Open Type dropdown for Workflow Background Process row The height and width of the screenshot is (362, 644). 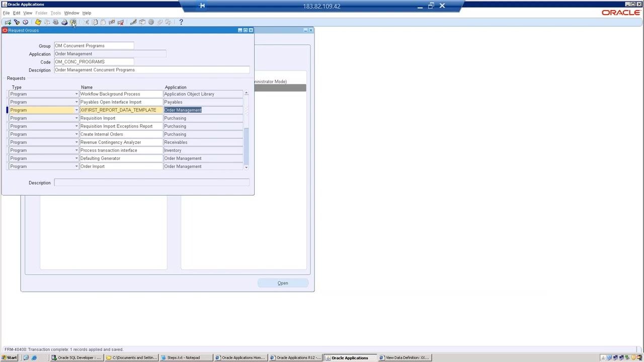[76, 94]
